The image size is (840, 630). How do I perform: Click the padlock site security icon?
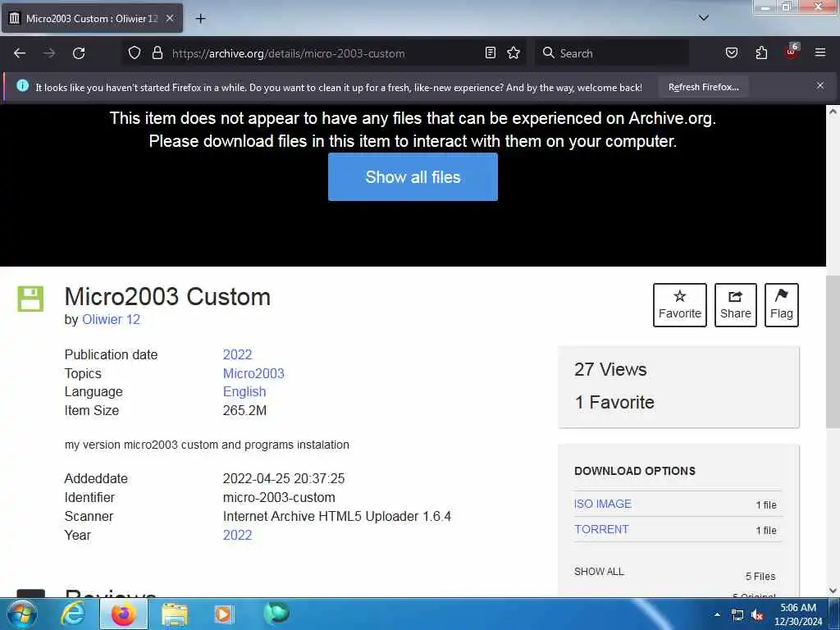157,52
